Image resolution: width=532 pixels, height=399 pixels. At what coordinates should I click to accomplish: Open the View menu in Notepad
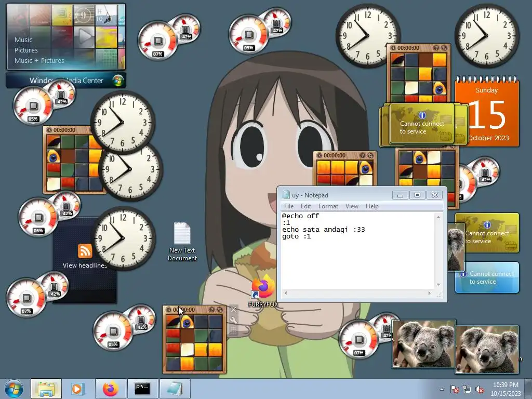point(352,206)
